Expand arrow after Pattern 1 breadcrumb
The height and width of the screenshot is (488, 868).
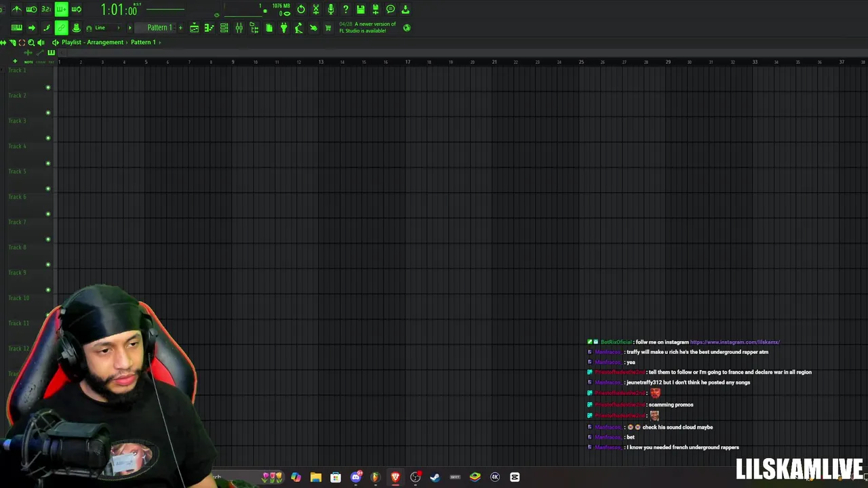[160, 42]
